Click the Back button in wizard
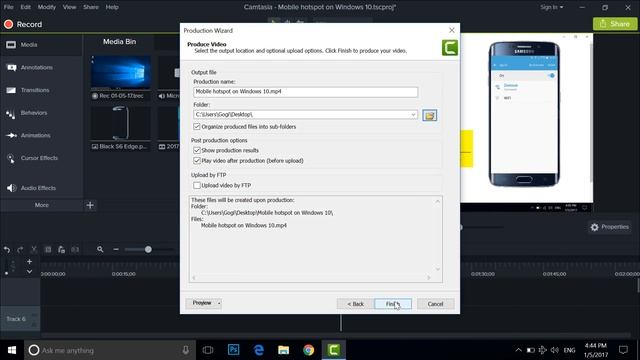Screen dimensions: 640x360 (356, 304)
